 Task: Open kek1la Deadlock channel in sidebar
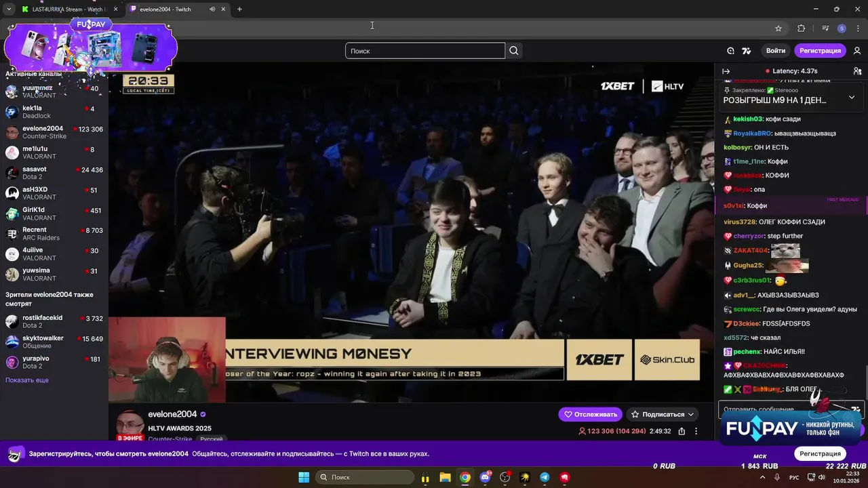point(54,112)
